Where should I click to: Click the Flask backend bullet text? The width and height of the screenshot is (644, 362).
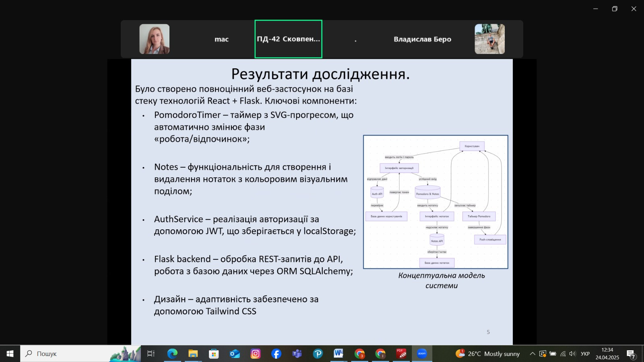tap(253, 265)
